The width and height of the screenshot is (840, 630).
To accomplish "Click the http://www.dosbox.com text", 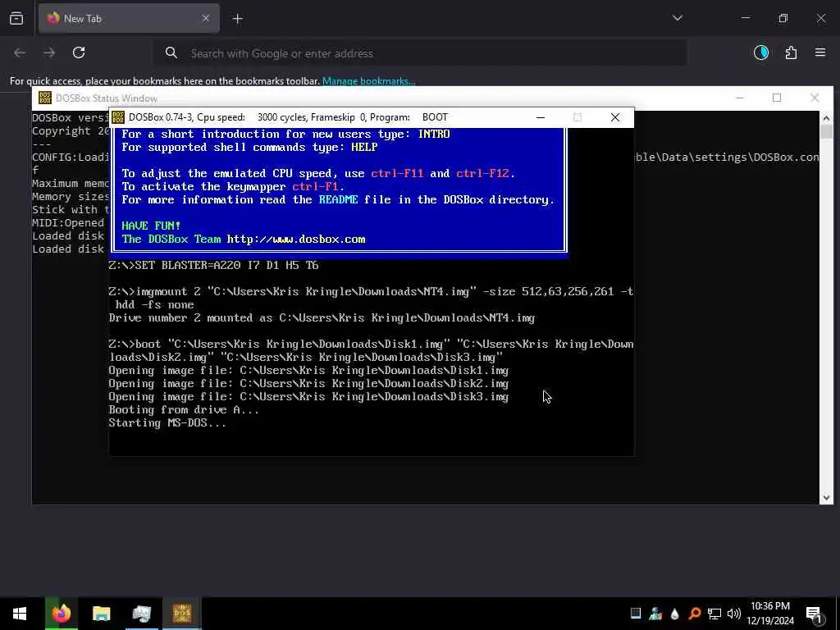I will coord(296,239).
